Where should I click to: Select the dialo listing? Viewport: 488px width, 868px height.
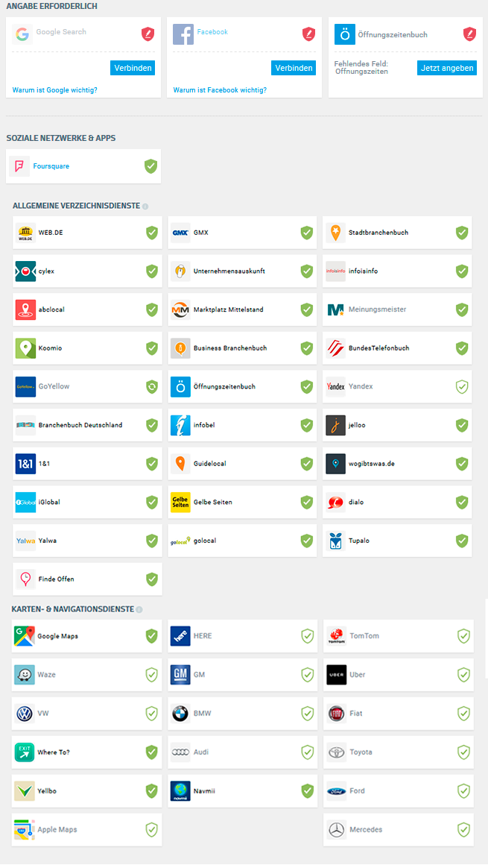click(397, 502)
